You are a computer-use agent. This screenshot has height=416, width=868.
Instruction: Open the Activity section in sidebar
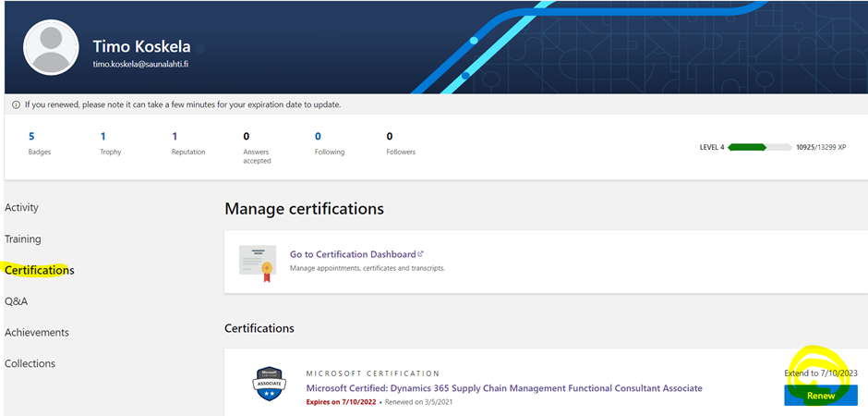(22, 208)
